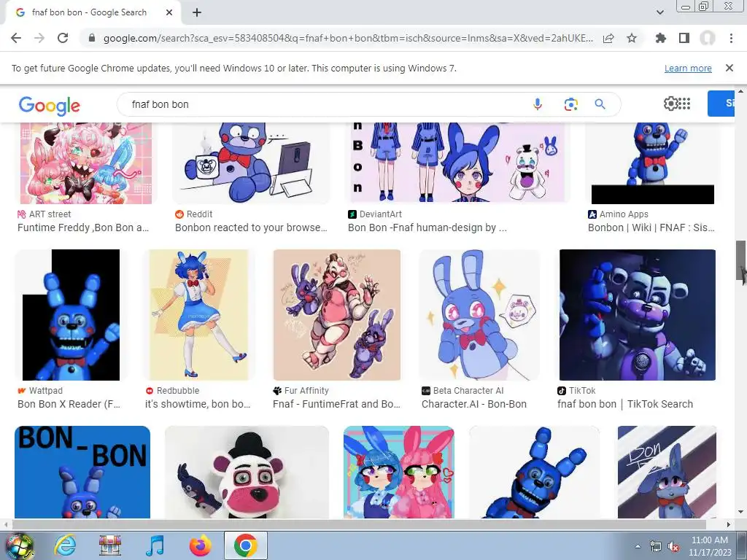Share this page icon in address bar
This screenshot has height=560, width=747.
[608, 38]
